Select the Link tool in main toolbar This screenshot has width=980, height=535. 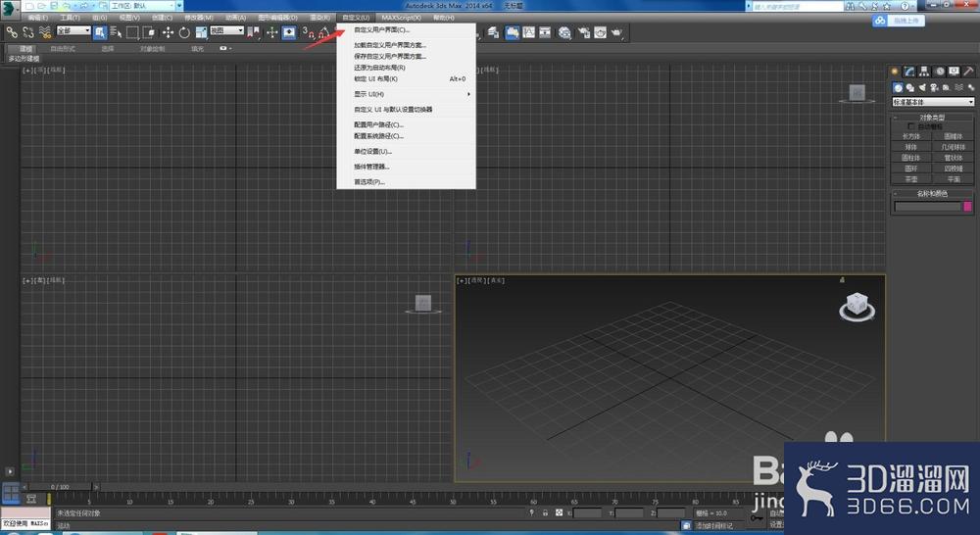coord(12,32)
